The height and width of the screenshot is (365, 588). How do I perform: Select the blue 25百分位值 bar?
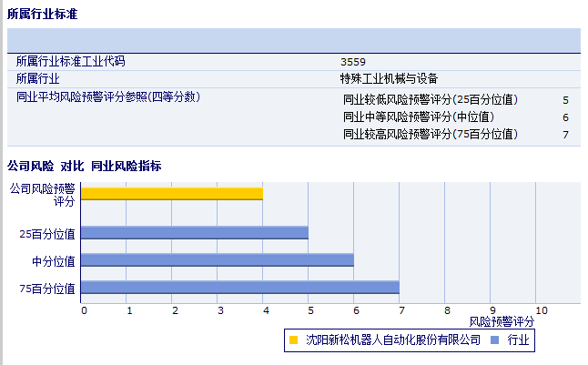tap(195, 233)
